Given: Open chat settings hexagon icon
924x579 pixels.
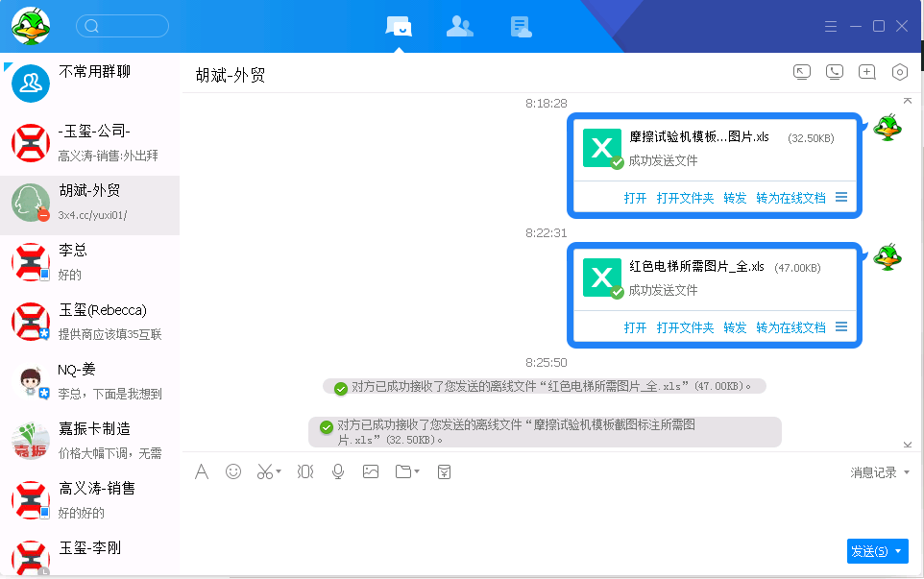Looking at the screenshot, I should [x=900, y=72].
